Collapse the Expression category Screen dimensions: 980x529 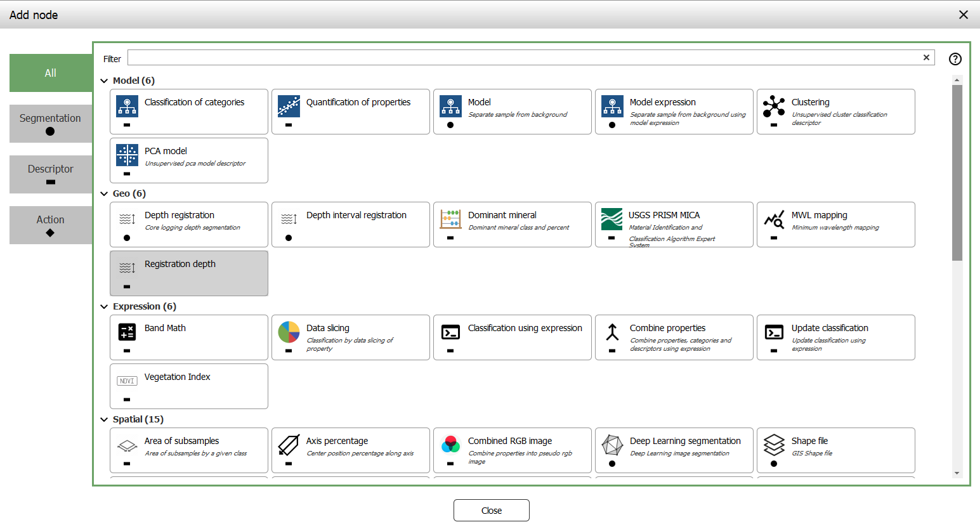click(x=104, y=306)
